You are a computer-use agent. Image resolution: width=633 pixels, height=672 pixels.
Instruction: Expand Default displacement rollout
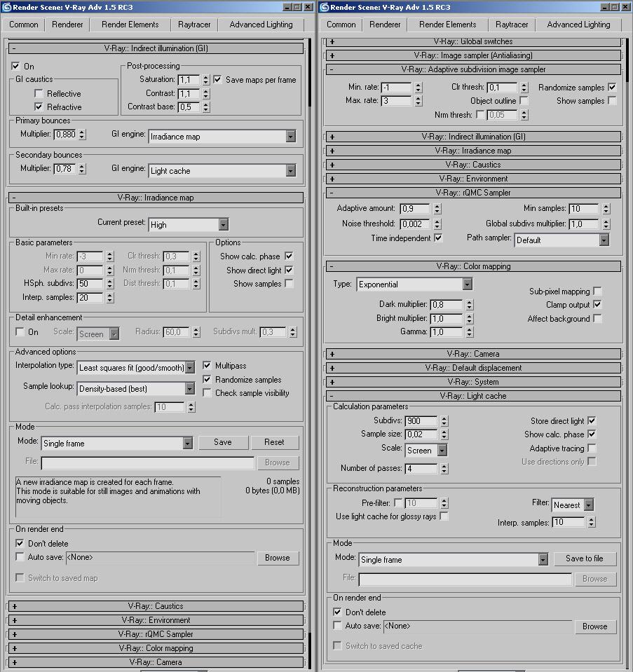(473, 368)
